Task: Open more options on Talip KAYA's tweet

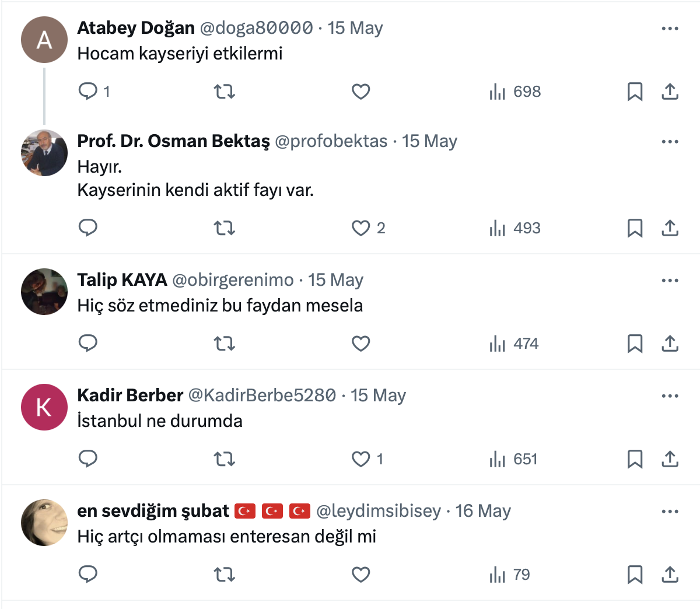Action: coord(670,281)
